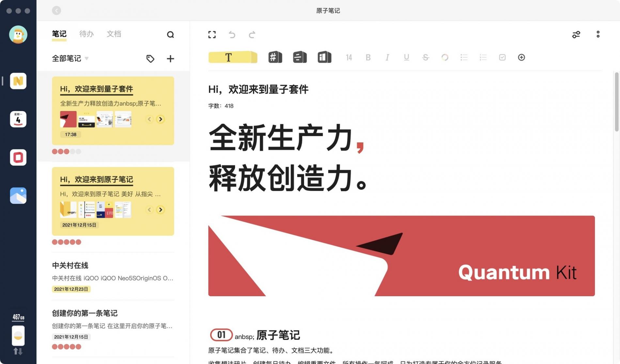
Task: Click rating dots under 量子套件 card
Action: pos(66,152)
